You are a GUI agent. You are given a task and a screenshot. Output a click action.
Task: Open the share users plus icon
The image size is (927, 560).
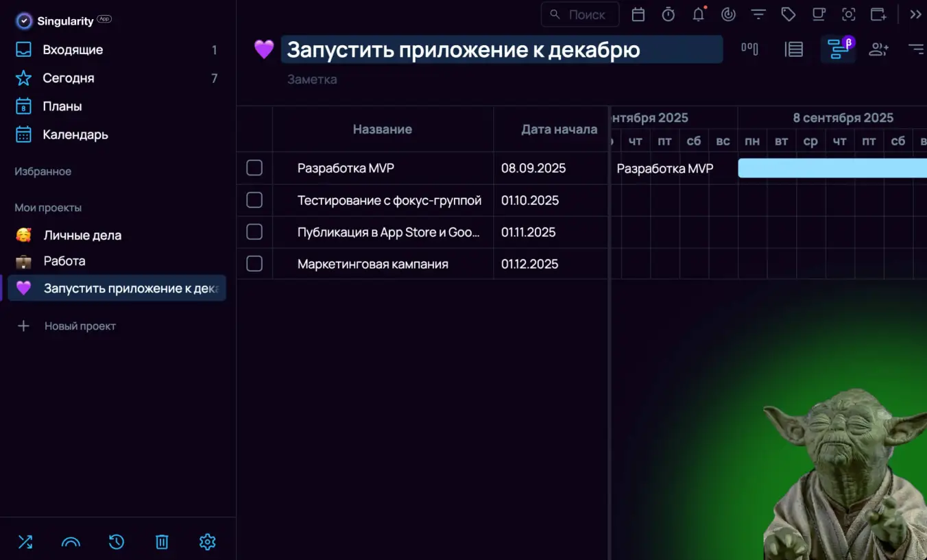(x=878, y=49)
